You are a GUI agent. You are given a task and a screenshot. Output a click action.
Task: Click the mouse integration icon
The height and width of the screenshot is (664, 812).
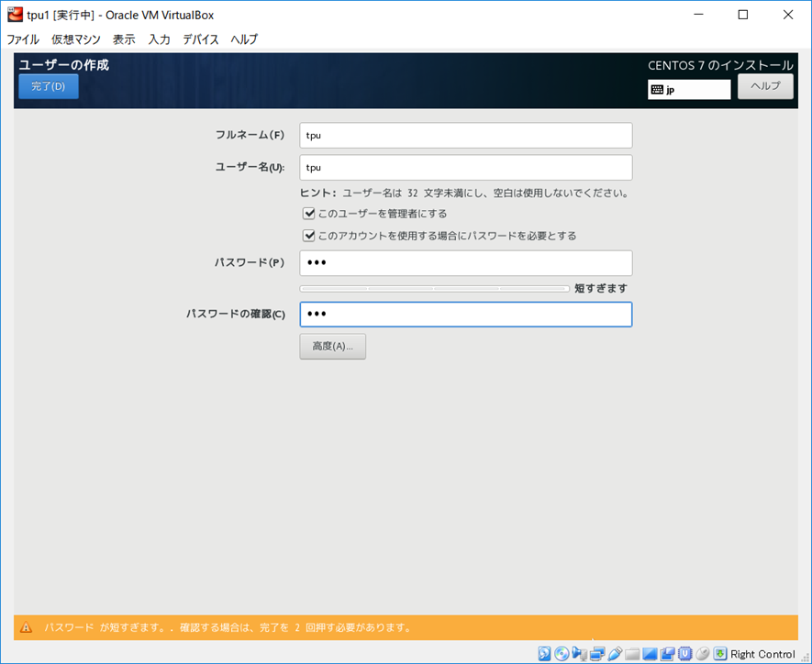[x=703, y=654]
